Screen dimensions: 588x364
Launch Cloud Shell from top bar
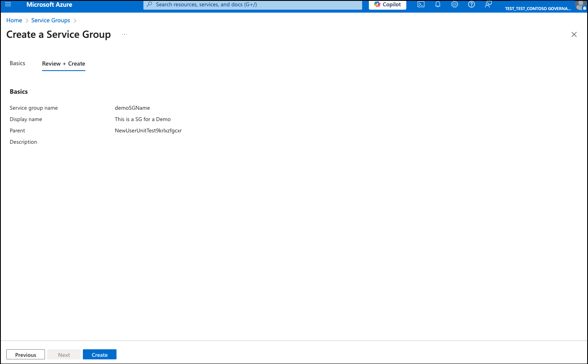pos(421,5)
